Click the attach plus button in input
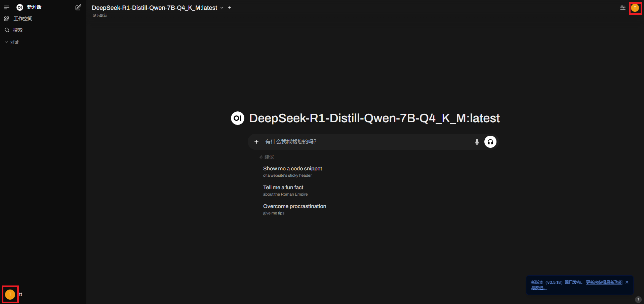The width and height of the screenshot is (644, 304). (256, 142)
